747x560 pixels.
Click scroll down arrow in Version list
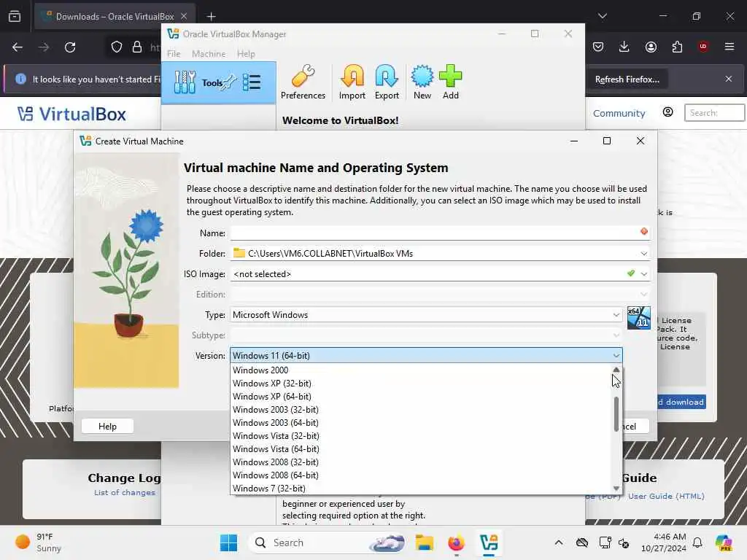coord(616,488)
